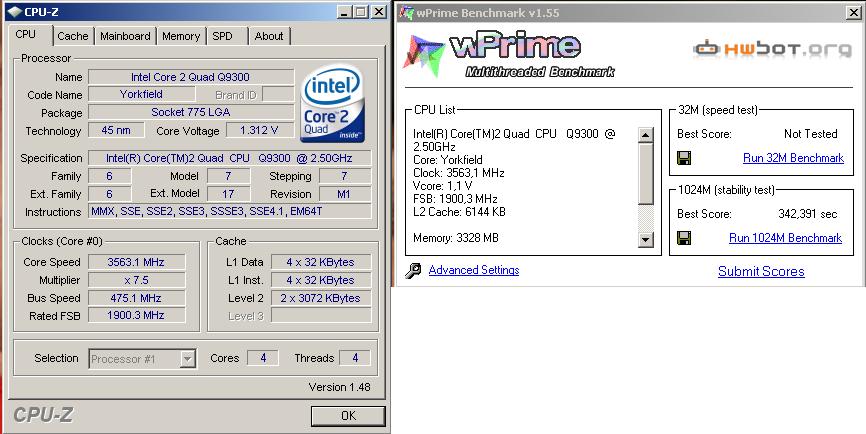The height and width of the screenshot is (434, 866).
Task: Click the Instructions field MMX, SSE list
Action: point(229,211)
